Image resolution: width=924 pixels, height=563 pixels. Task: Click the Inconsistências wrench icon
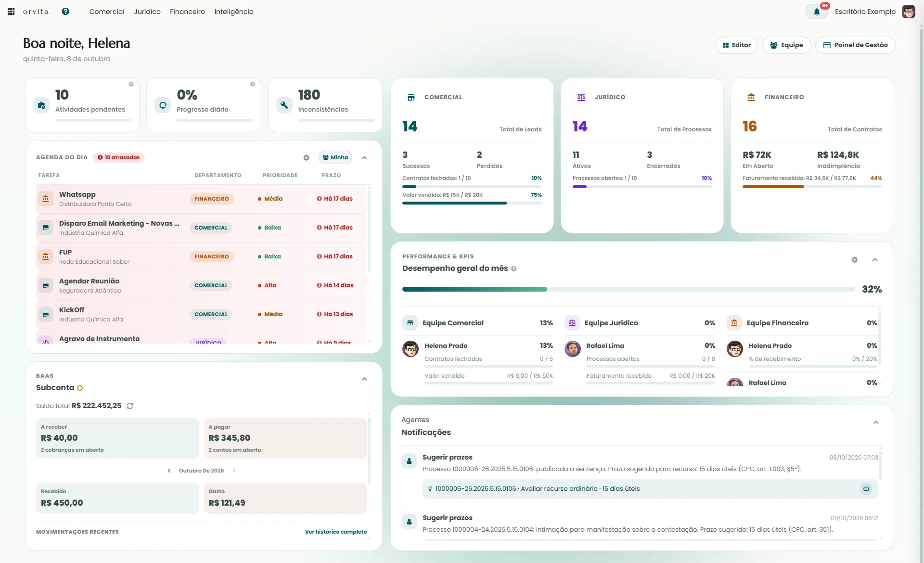point(284,105)
